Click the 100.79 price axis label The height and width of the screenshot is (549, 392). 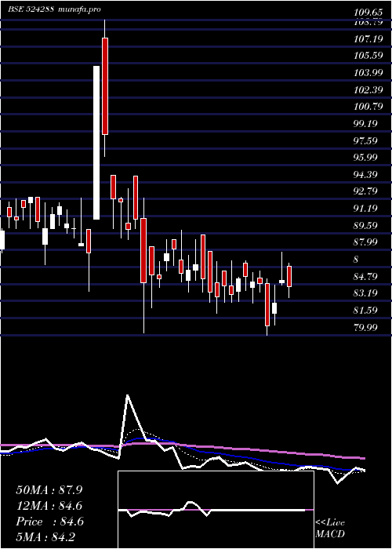point(368,107)
